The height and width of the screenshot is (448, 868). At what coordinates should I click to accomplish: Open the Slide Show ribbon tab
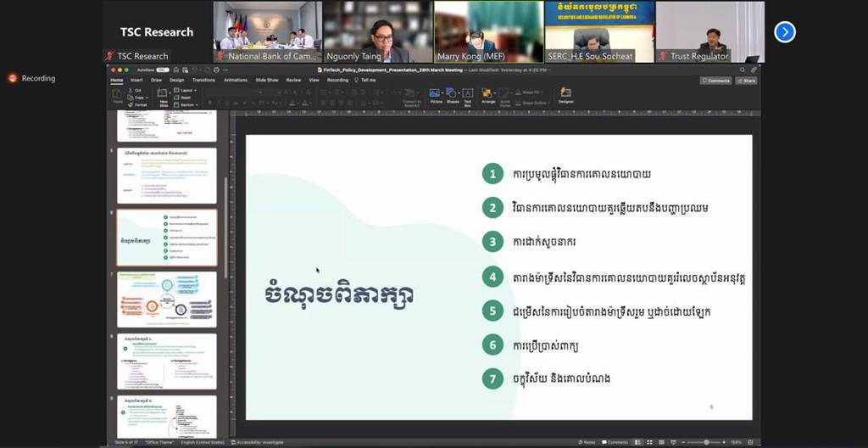coord(267,80)
